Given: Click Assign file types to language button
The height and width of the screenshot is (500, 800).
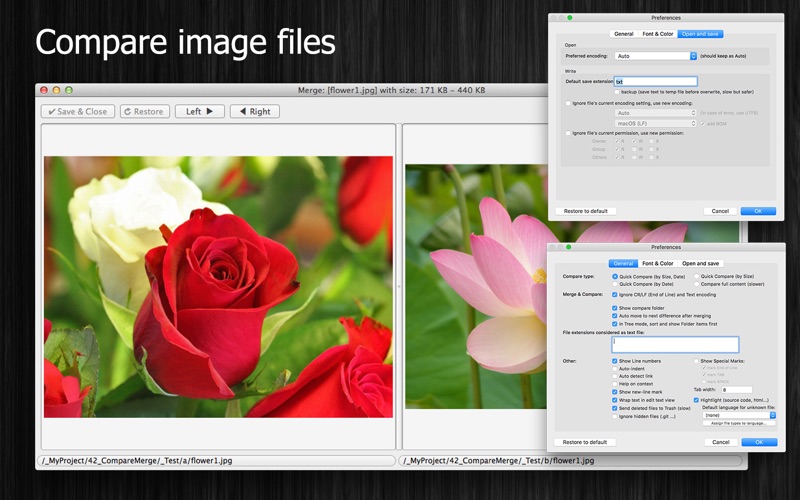Looking at the screenshot, I should point(738,423).
